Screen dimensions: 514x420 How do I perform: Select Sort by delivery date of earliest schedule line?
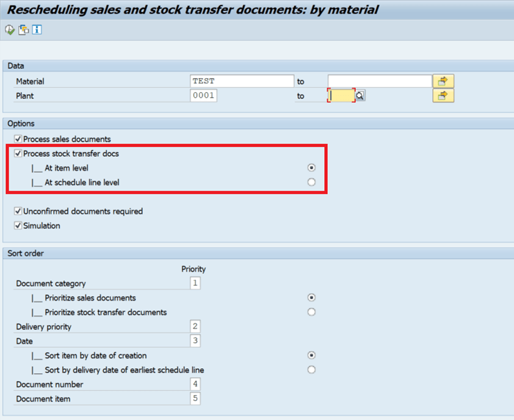[x=312, y=370]
